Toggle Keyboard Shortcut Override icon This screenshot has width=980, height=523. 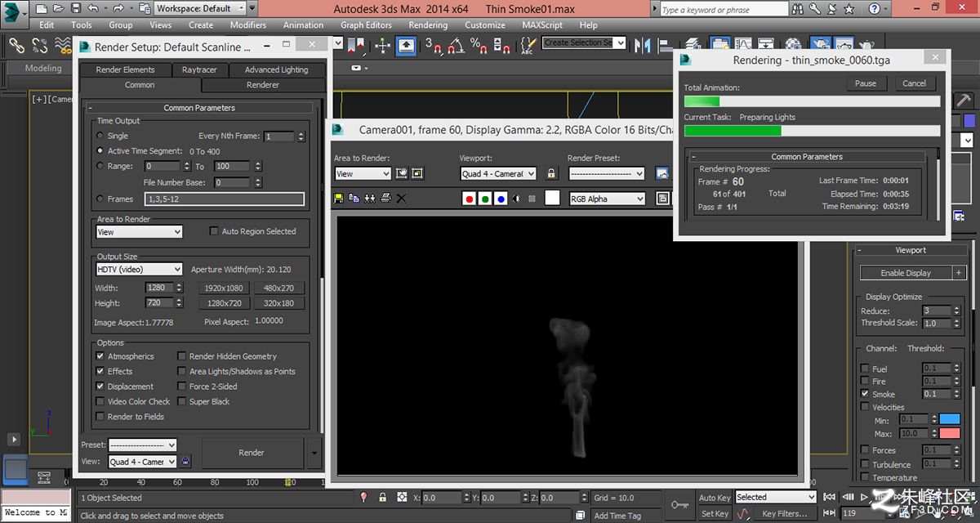pos(406,46)
